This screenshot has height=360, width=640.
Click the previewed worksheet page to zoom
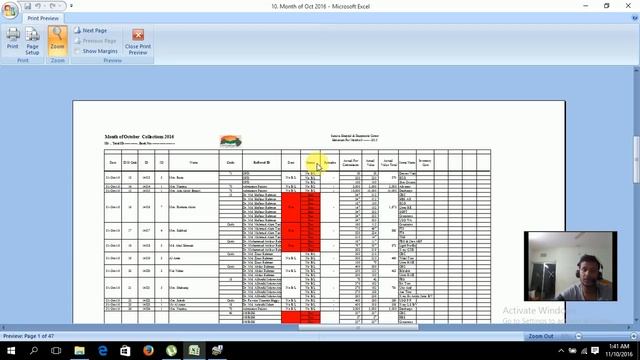(319, 212)
